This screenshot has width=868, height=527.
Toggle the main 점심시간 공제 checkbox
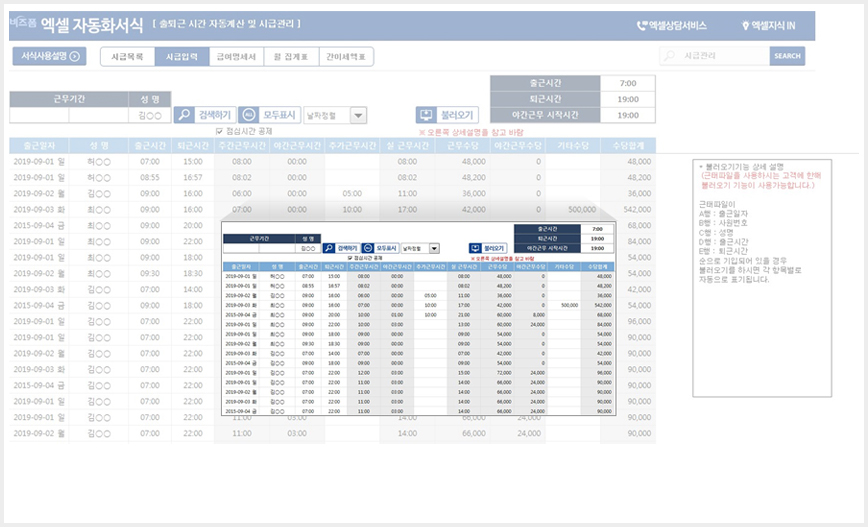[220, 131]
